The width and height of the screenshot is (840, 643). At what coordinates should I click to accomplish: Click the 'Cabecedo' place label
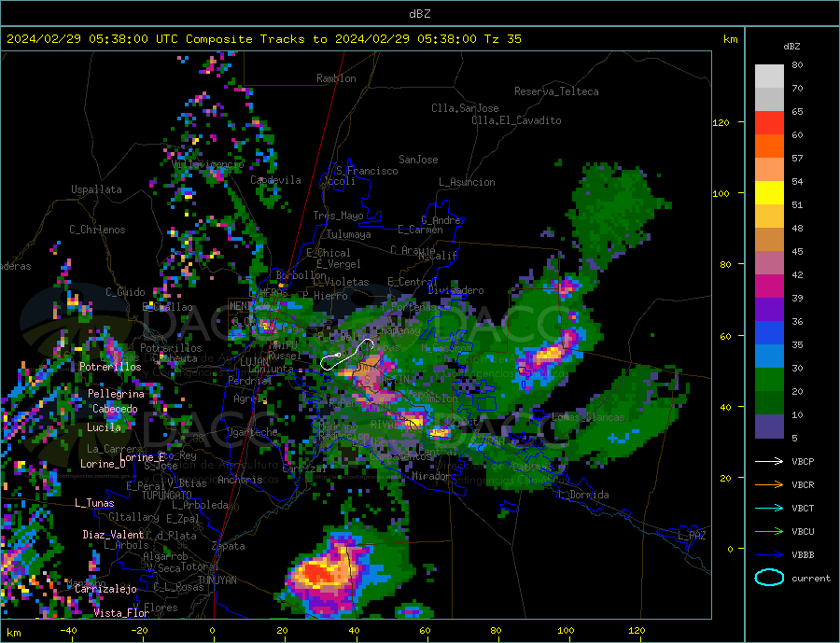(x=115, y=409)
